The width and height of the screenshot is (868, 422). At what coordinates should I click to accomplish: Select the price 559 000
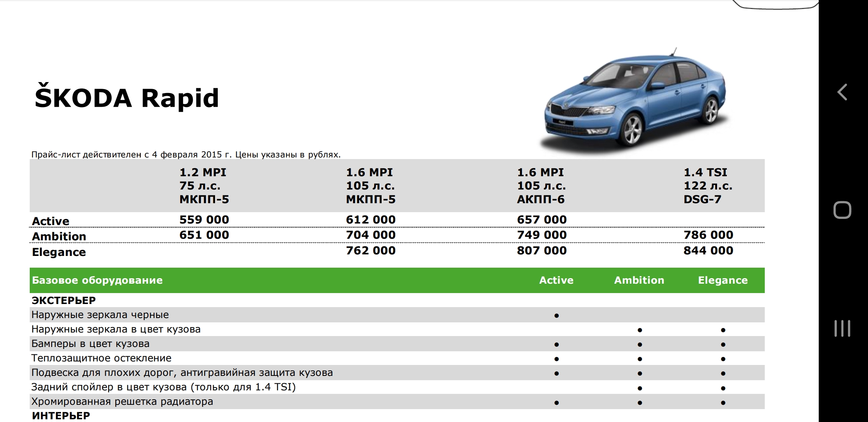pos(204,220)
